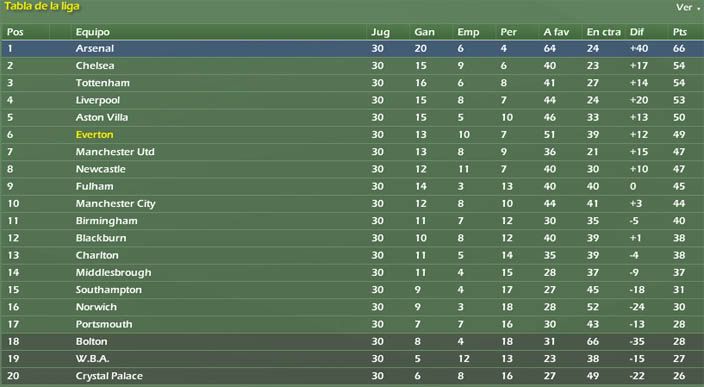704x387 pixels.
Task: Open the Arsenal team link
Action: pyautogui.click(x=95, y=48)
